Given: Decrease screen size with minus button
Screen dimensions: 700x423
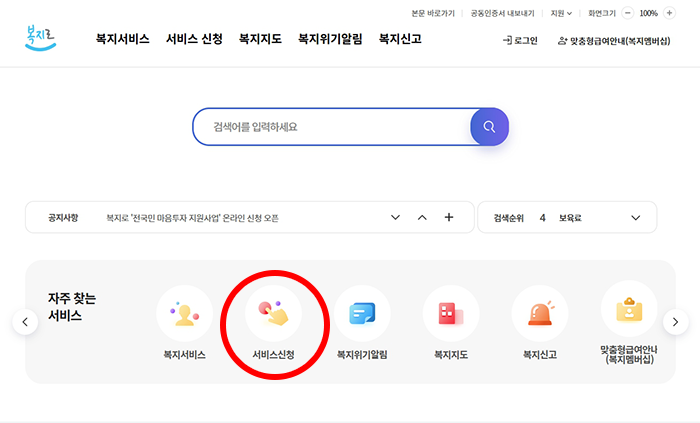Looking at the screenshot, I should tap(628, 13).
